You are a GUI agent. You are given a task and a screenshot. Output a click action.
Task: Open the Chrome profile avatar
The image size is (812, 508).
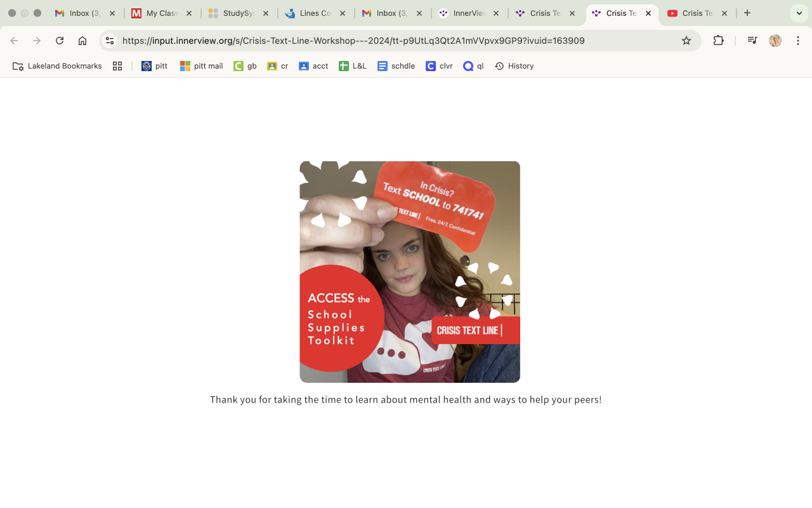[775, 41]
